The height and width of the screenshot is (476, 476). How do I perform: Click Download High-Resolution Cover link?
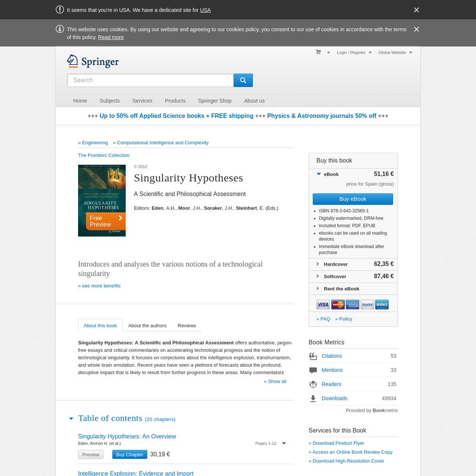click(x=347, y=461)
